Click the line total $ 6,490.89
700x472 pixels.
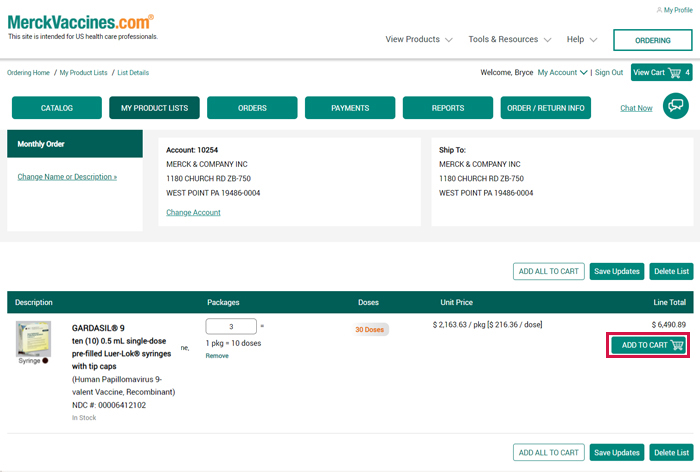pos(668,325)
